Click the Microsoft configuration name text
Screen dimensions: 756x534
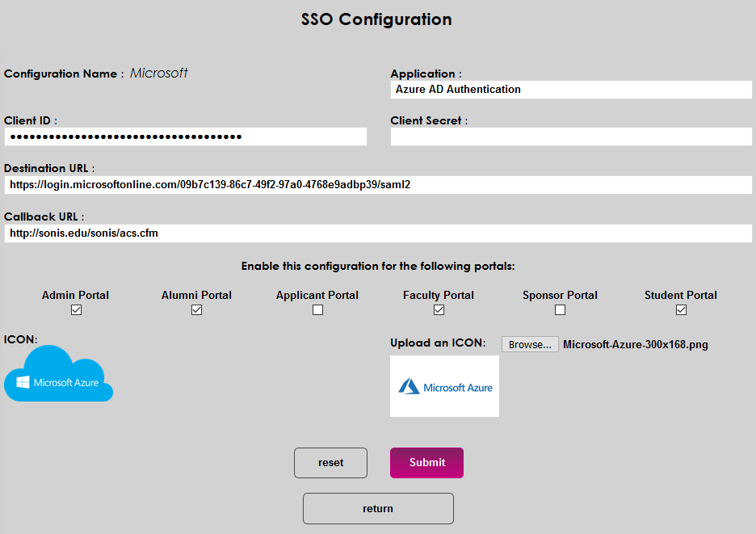[x=159, y=74]
